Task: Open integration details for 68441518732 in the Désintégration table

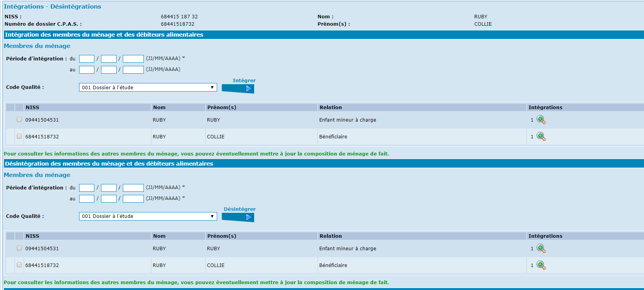Action: click(541, 265)
